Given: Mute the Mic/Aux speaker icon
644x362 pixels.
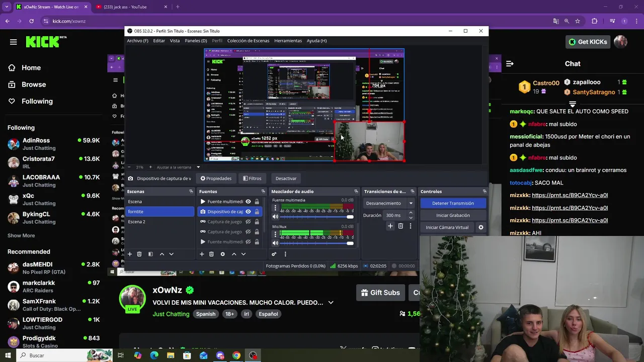Looking at the screenshot, I should point(275,243).
